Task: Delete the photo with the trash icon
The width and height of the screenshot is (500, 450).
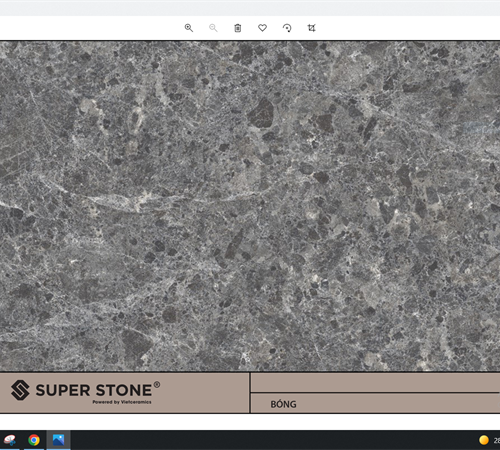Action: point(238,28)
